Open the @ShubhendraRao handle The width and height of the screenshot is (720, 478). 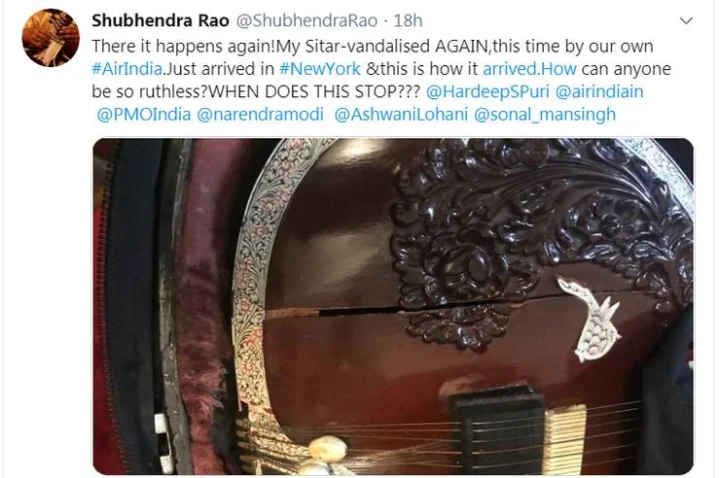pos(307,21)
